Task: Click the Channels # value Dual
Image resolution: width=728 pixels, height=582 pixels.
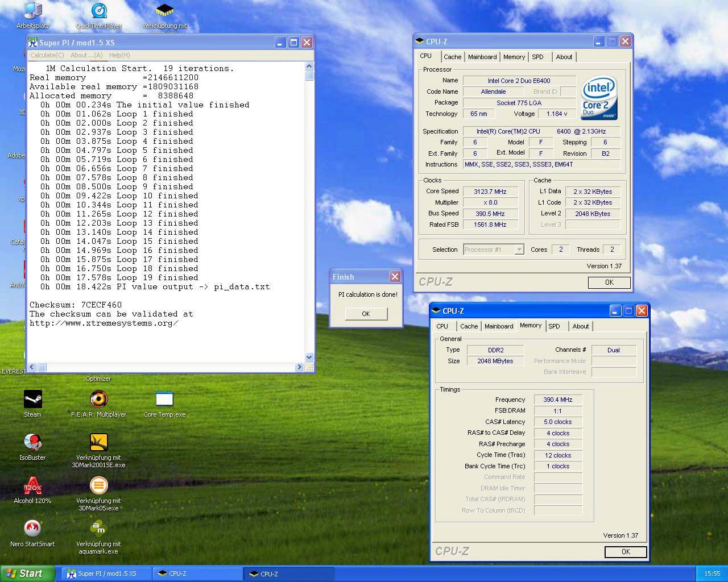Action: 614,350
